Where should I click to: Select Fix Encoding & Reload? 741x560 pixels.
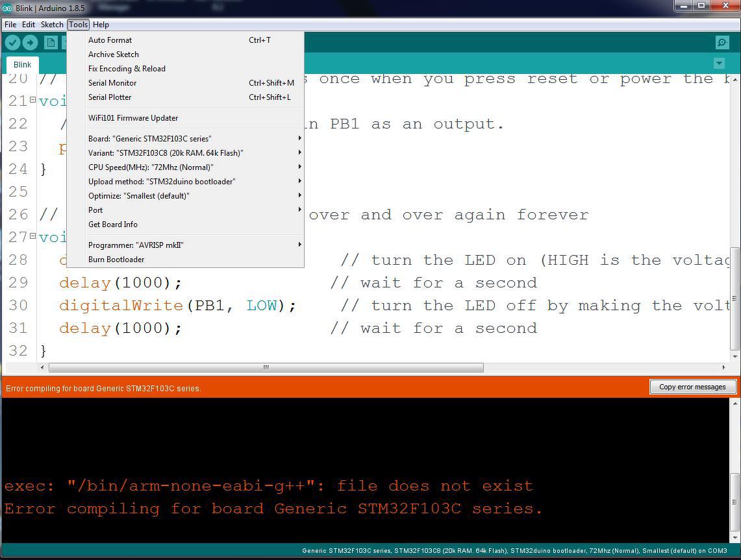pos(185,69)
